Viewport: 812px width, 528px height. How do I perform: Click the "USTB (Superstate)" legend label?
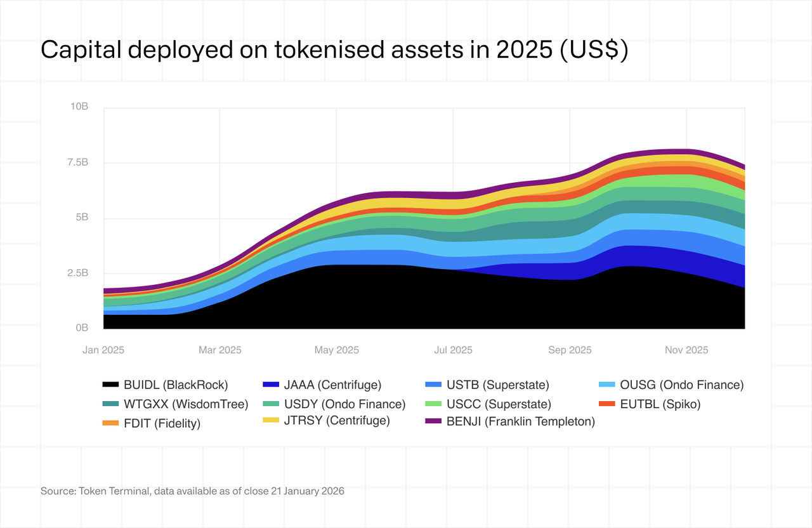click(x=498, y=385)
